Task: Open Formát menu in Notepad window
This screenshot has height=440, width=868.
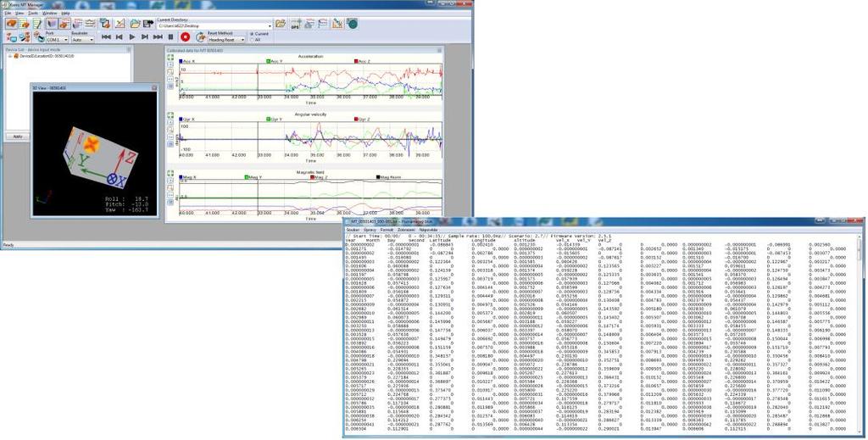Action: 387,229
